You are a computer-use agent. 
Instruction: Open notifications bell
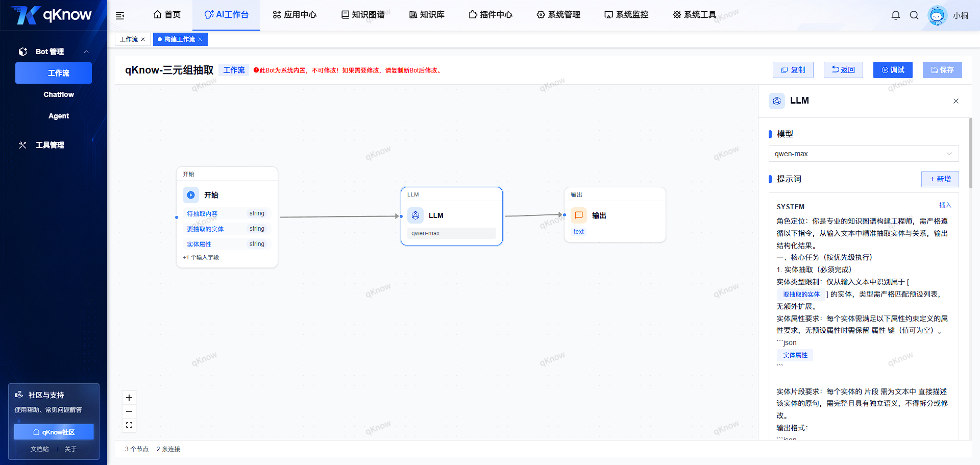click(895, 15)
